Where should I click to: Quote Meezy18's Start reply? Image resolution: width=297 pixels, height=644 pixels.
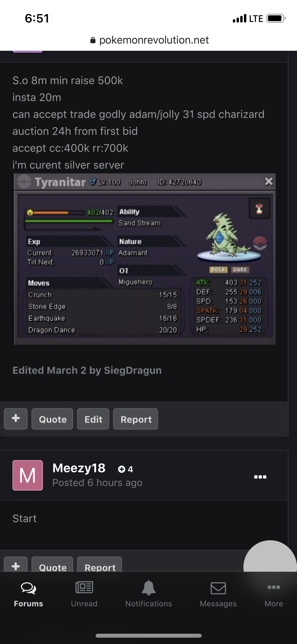[52, 565]
